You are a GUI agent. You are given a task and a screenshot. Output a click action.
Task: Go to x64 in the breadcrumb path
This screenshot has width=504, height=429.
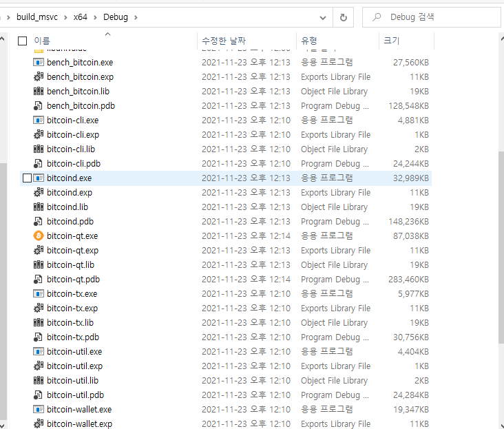coord(80,17)
